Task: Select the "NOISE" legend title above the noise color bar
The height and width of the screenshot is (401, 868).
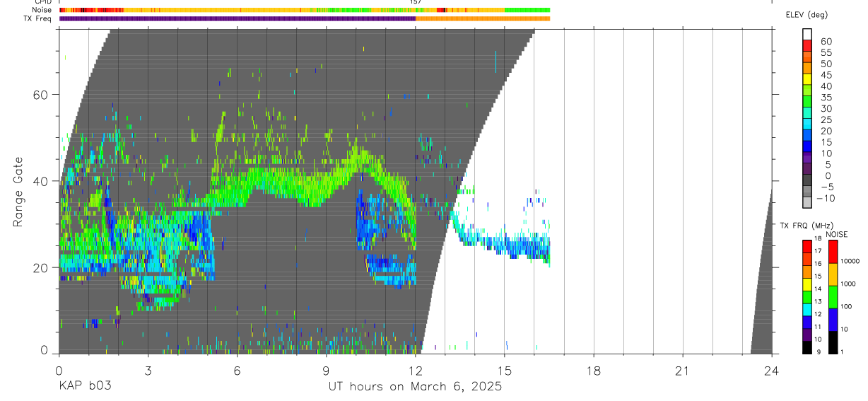Action: [x=837, y=234]
